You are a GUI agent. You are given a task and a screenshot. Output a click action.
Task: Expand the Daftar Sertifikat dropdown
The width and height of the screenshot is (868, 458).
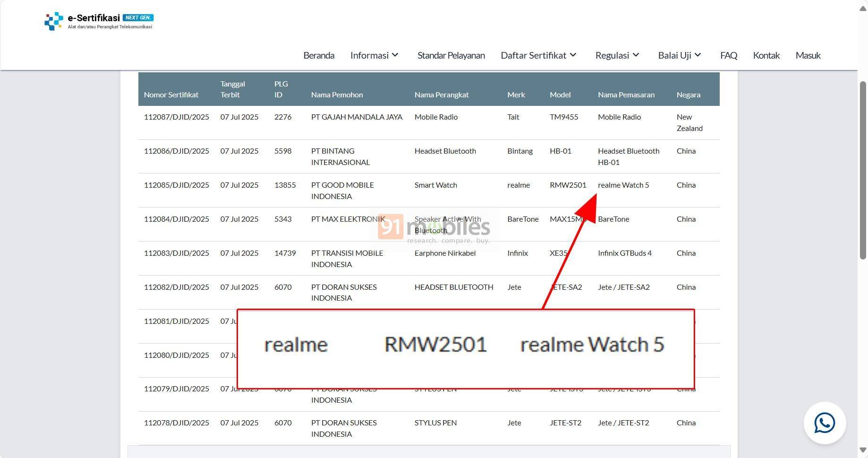[x=539, y=55]
